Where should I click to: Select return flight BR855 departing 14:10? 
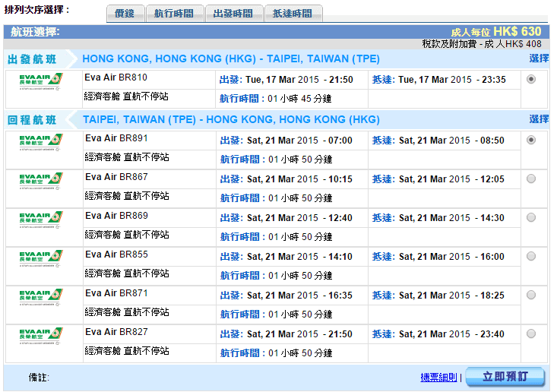pyautogui.click(x=530, y=256)
